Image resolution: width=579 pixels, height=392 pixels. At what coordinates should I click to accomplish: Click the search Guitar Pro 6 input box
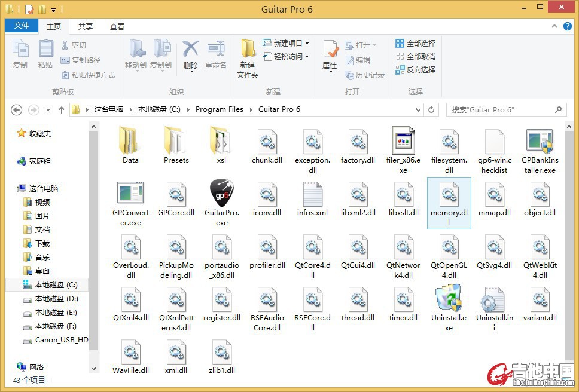[x=501, y=110]
